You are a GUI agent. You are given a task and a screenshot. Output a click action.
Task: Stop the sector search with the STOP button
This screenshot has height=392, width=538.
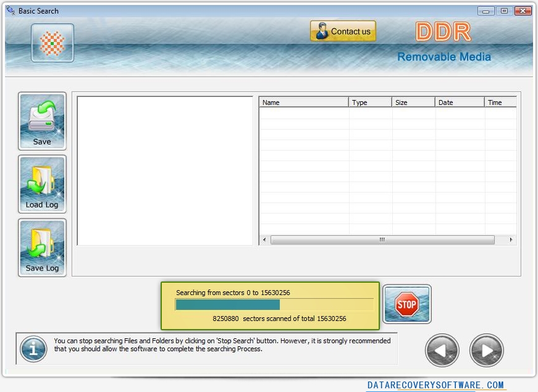coord(406,304)
